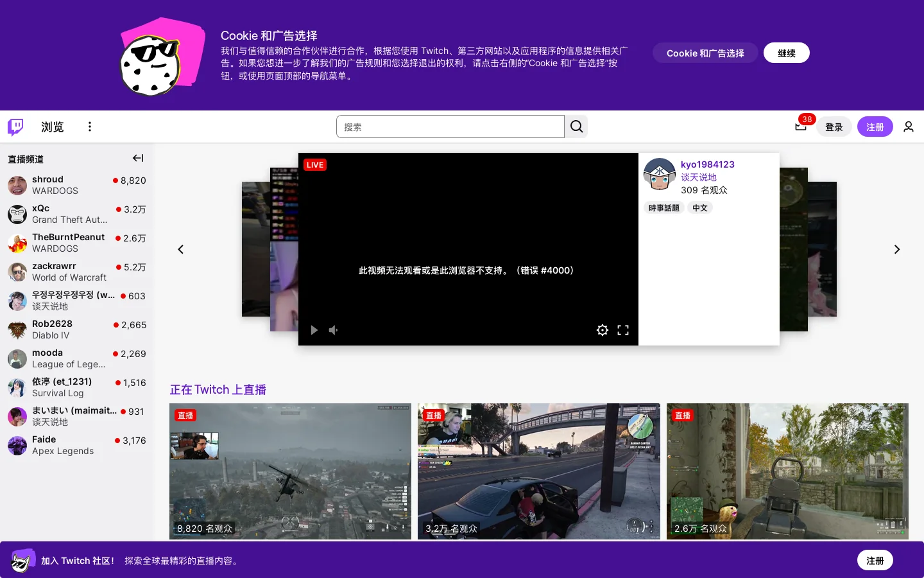Select the 時事話題 tag
924x578 pixels.
[663, 207]
